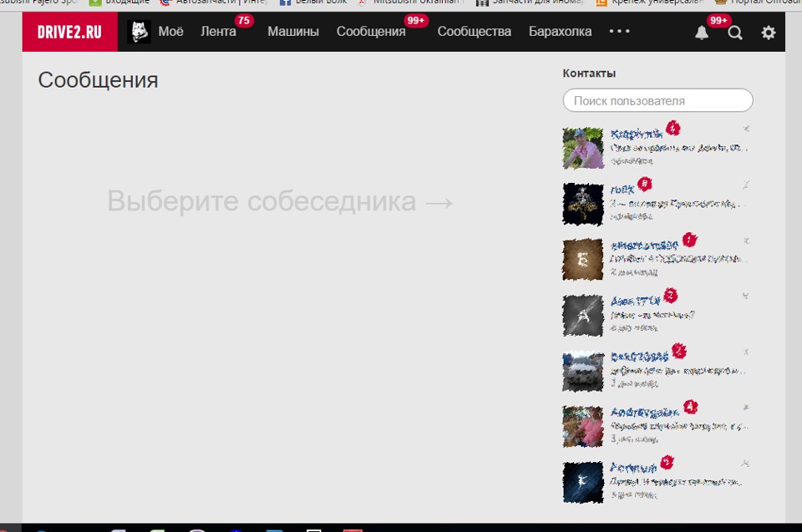802x532 pixels.
Task: Open the Лента feed
Action: tap(218, 32)
